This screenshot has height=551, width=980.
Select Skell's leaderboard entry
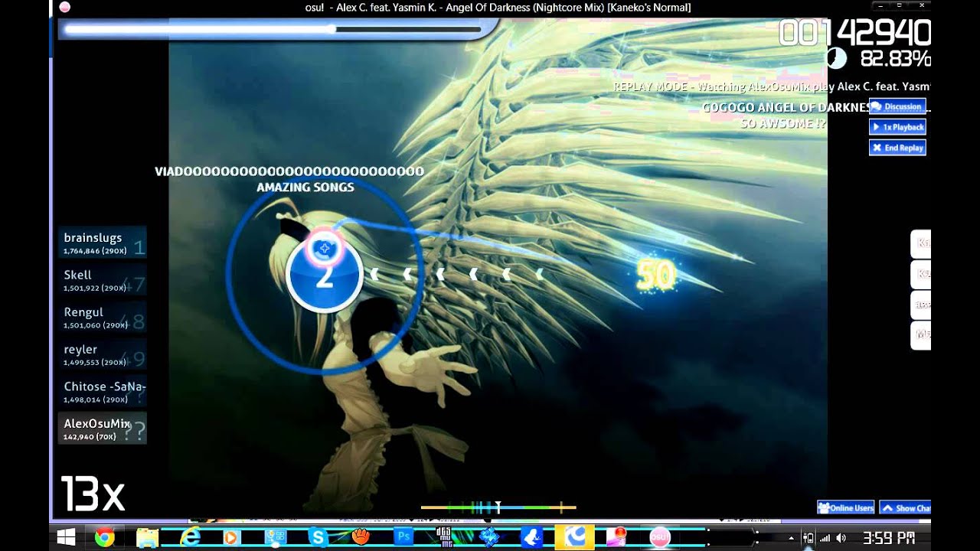[x=103, y=280]
